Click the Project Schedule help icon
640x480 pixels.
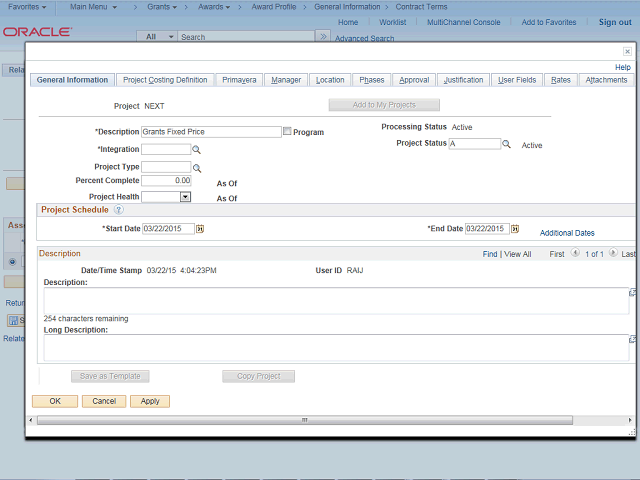point(118,210)
